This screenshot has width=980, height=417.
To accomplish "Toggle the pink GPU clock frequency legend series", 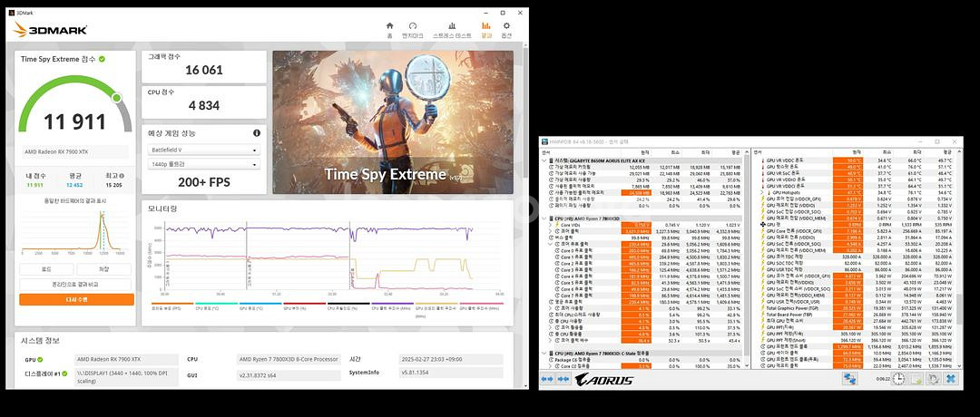I will (x=481, y=305).
